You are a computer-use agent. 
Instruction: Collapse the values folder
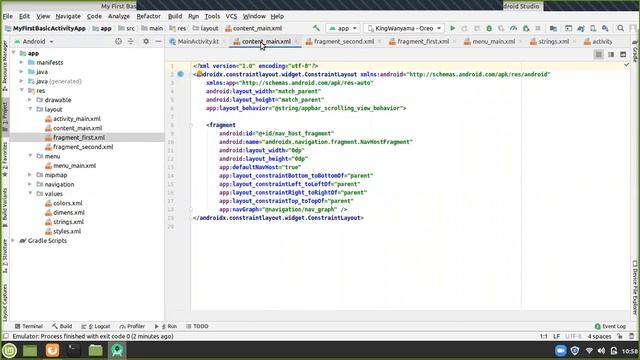pos(30,193)
